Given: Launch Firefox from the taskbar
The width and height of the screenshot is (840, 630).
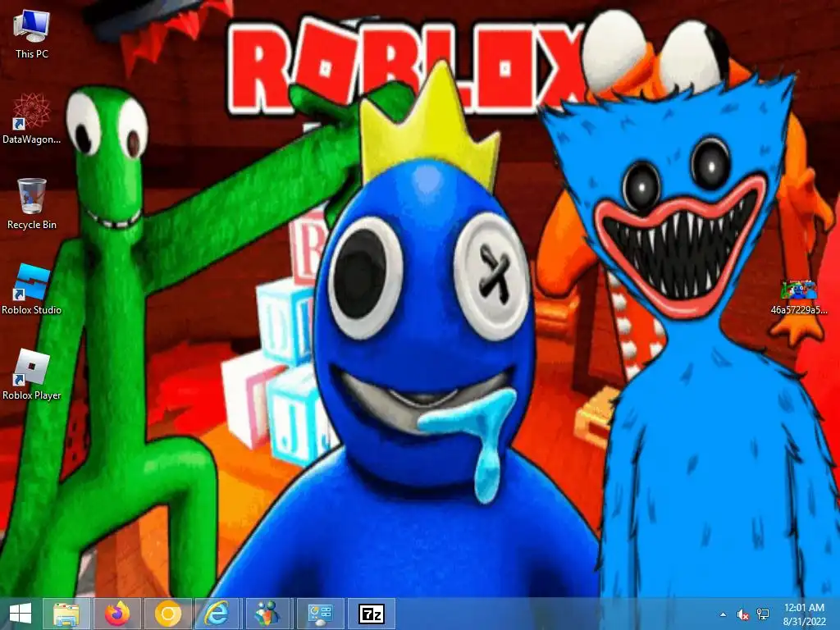Looking at the screenshot, I should point(117,614).
